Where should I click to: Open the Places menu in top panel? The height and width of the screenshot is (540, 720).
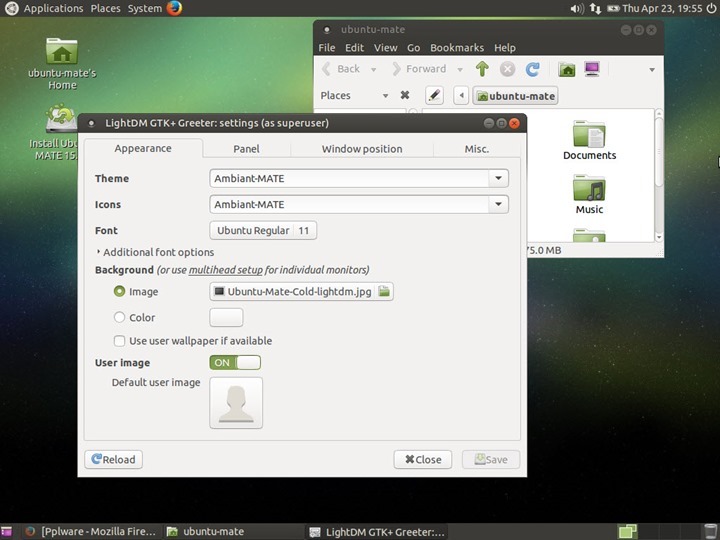point(105,8)
